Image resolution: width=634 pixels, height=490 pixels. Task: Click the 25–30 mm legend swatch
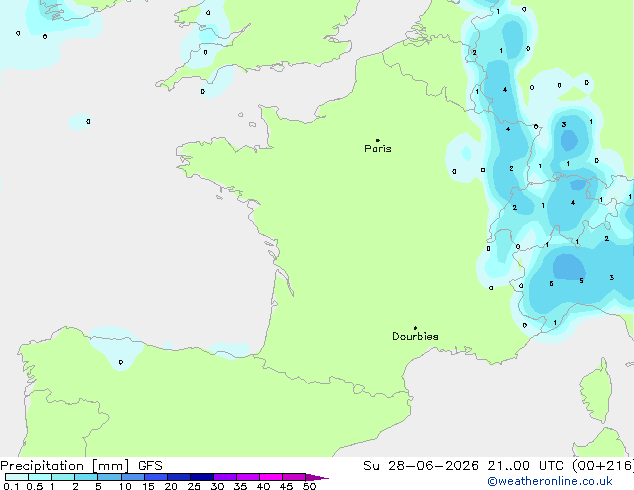click(x=202, y=477)
